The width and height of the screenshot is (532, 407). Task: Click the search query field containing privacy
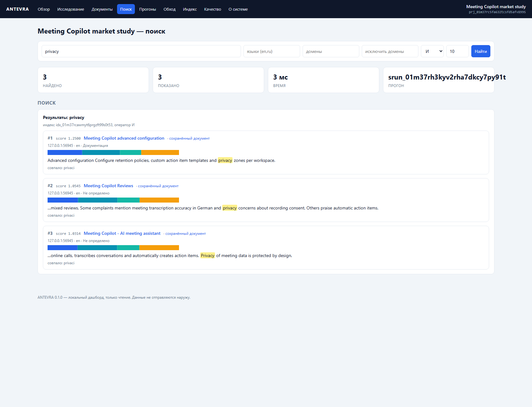click(141, 51)
